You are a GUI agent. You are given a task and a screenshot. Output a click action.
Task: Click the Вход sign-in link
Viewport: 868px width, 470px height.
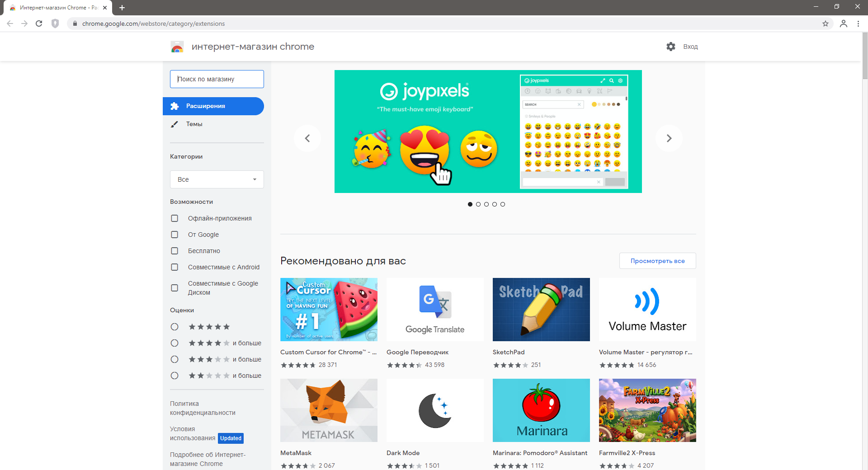tap(690, 47)
